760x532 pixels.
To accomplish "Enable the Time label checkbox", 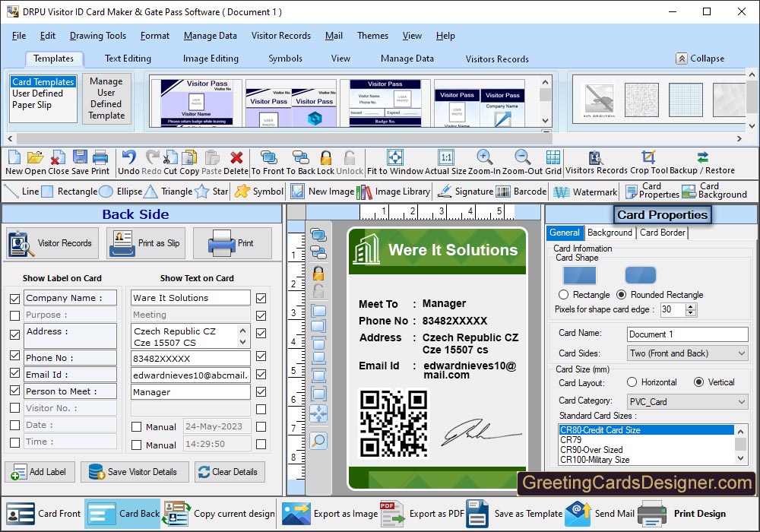I will coord(15,442).
